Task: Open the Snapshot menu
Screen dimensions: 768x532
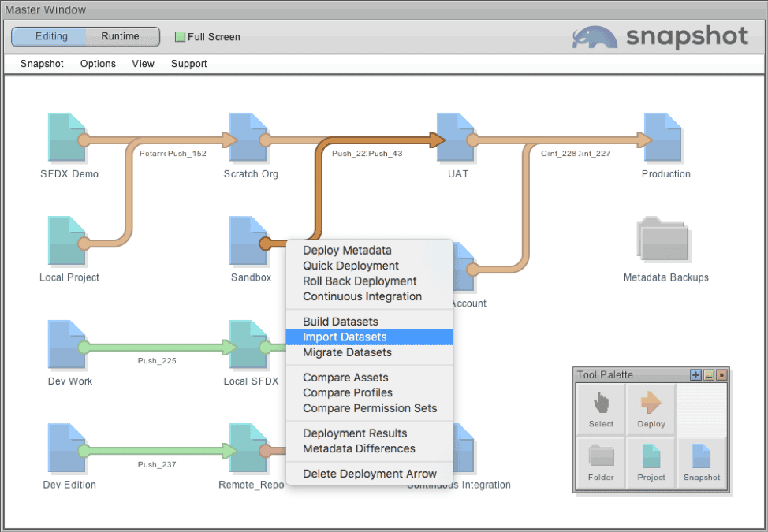Action: [x=42, y=64]
